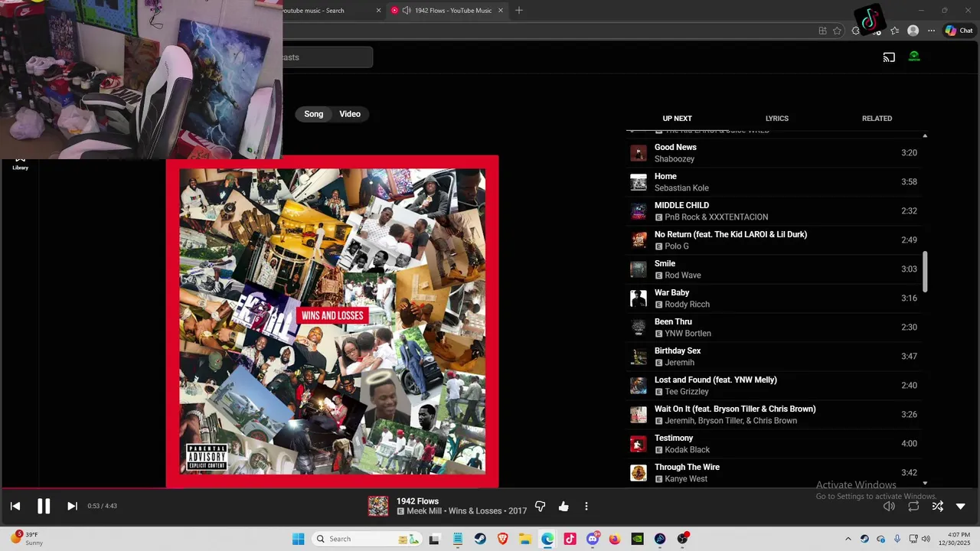Close the youtube music Search tab
Image resolution: width=980 pixels, height=551 pixels.
click(x=378, y=11)
